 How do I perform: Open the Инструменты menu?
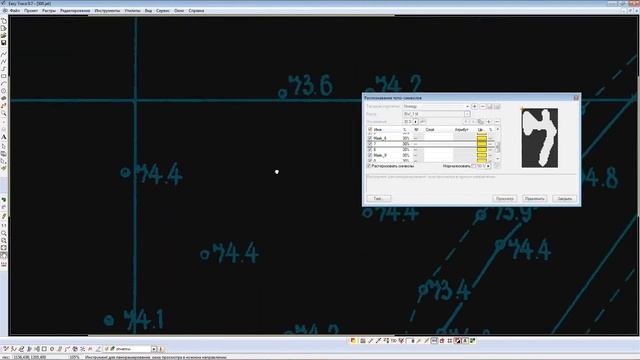(107, 11)
